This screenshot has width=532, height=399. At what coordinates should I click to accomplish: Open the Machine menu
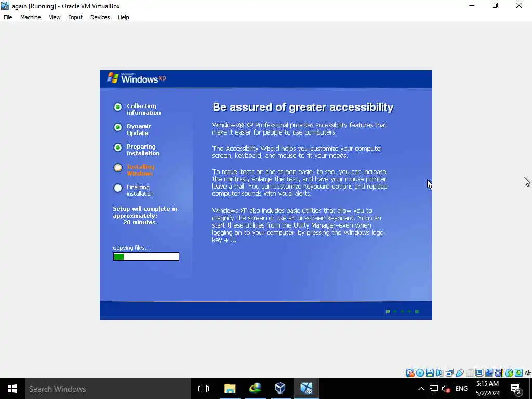tap(31, 17)
